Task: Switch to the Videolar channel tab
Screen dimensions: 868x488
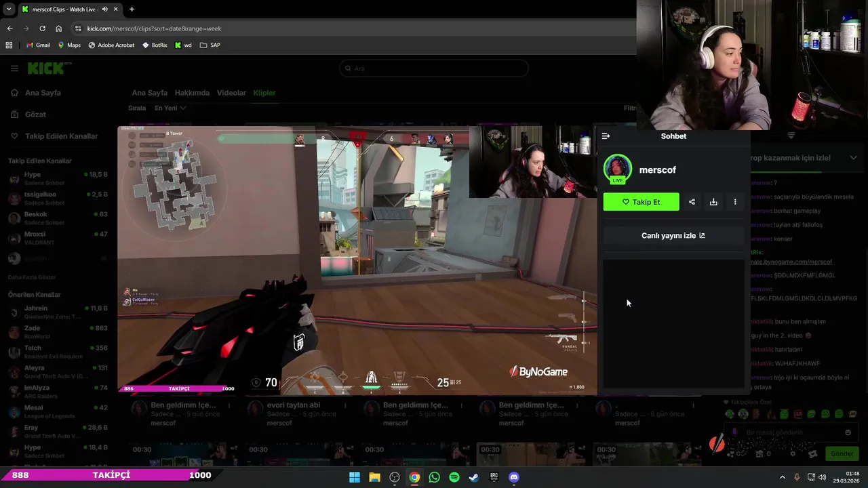Action: coord(231,93)
